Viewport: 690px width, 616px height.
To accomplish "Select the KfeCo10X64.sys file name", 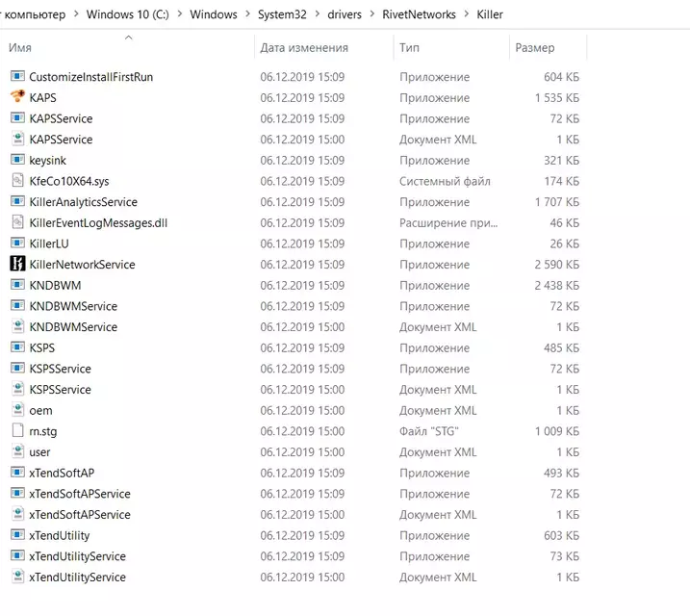I will point(69,181).
